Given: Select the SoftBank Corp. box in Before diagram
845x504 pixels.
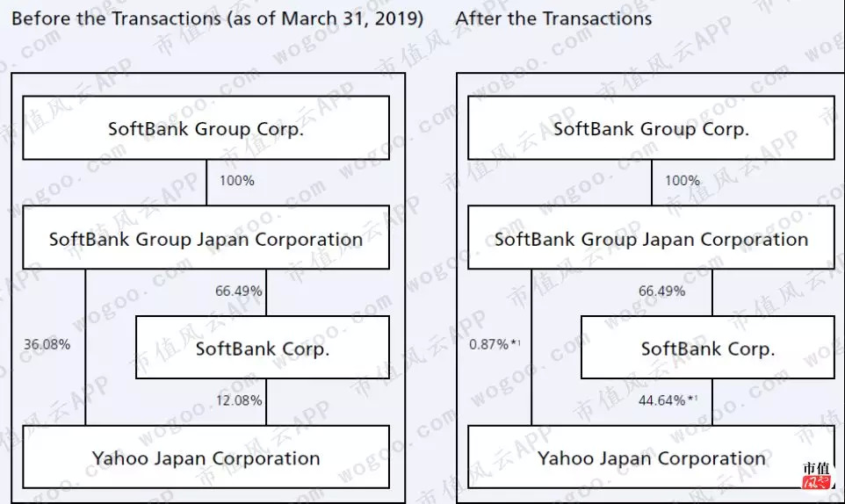Looking at the screenshot, I should click(262, 349).
